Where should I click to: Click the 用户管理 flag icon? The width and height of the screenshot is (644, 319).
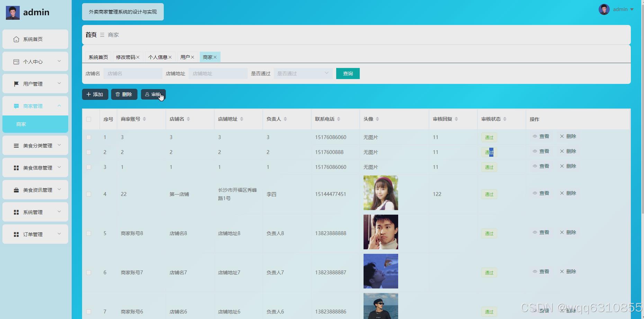(x=16, y=84)
